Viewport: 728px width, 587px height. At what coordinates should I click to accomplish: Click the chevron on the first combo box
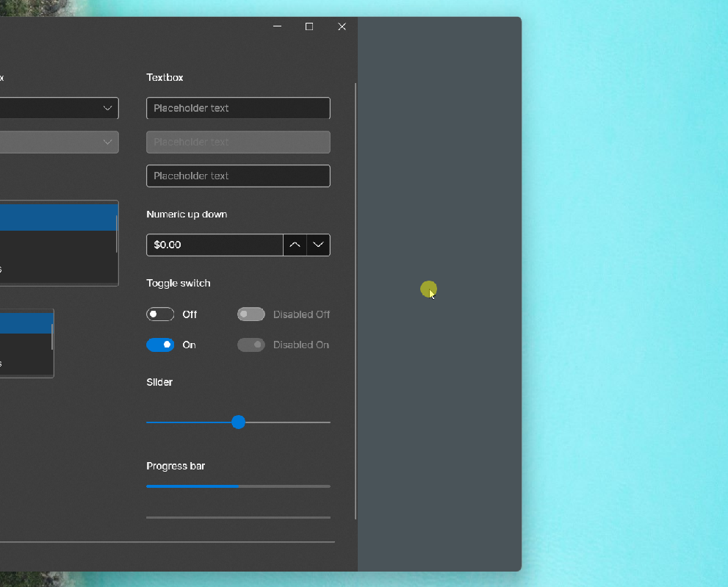click(x=108, y=108)
